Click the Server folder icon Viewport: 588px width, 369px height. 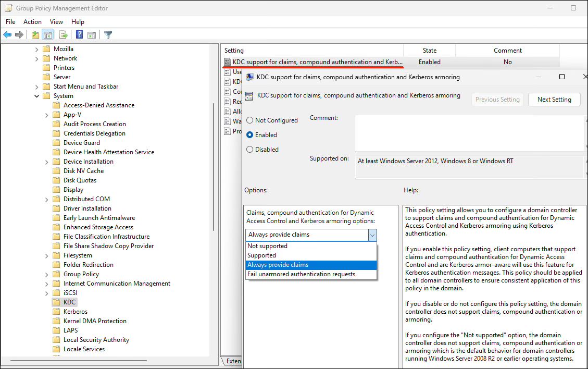(x=46, y=77)
